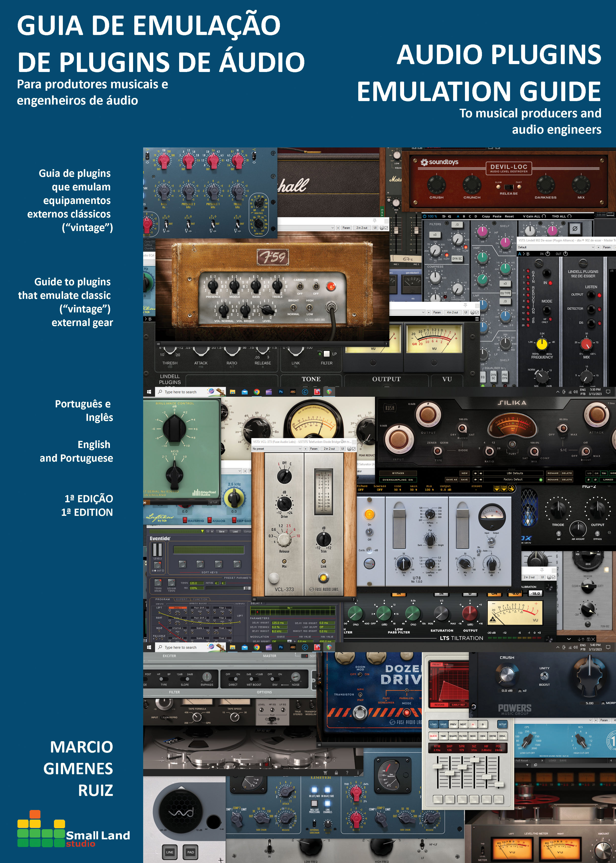Screen dimensions: 616x863
Task: Open Photoshop from the Windows taskbar
Action: click(x=281, y=392)
